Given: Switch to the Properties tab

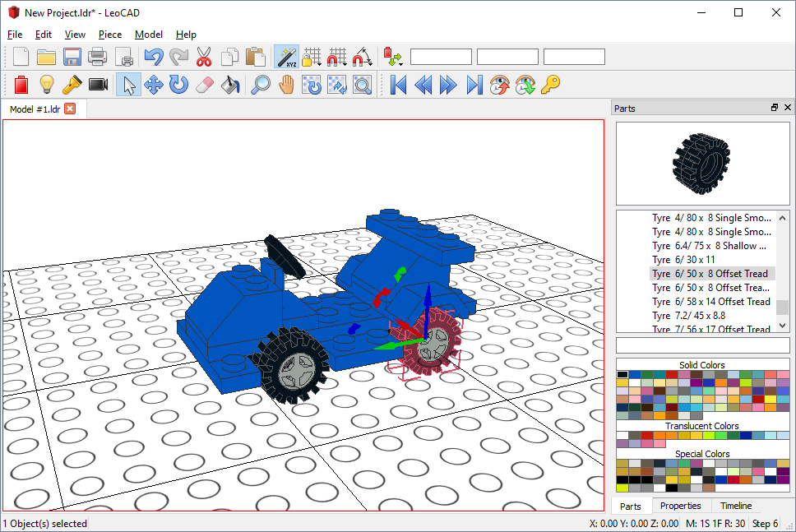Looking at the screenshot, I should 680,506.
